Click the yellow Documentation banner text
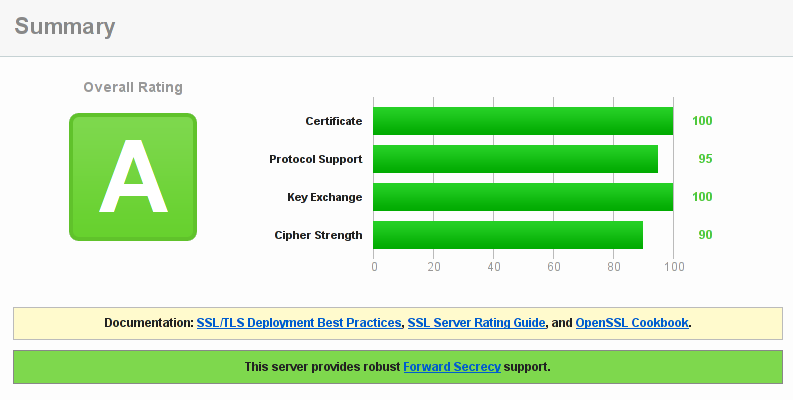Image resolution: width=793 pixels, height=400 pixels. click(x=398, y=323)
